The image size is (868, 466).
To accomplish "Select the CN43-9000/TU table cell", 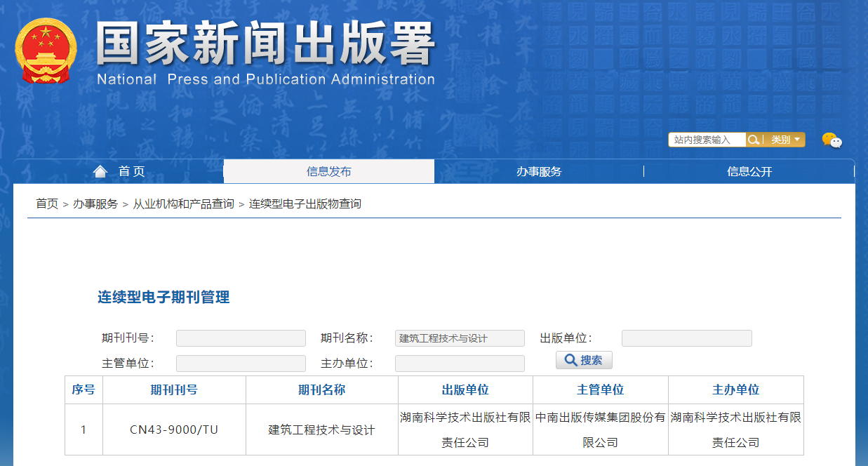I will click(x=174, y=430).
